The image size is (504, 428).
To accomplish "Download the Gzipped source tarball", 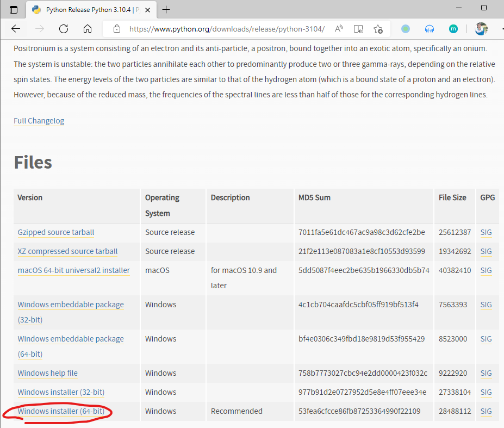I will pos(56,232).
